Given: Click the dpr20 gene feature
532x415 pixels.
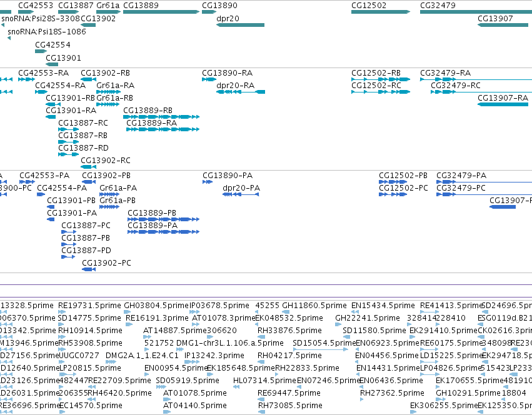Looking at the screenshot, I should [x=240, y=25].
